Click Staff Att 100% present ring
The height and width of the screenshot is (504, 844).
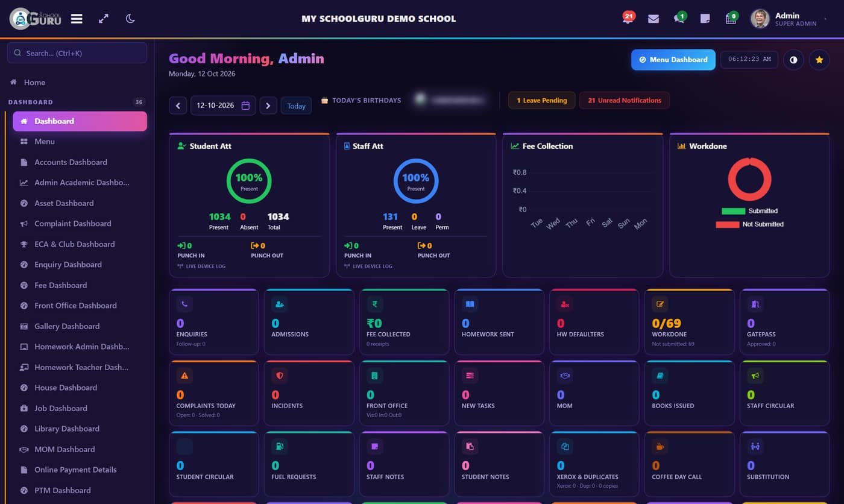(x=416, y=181)
